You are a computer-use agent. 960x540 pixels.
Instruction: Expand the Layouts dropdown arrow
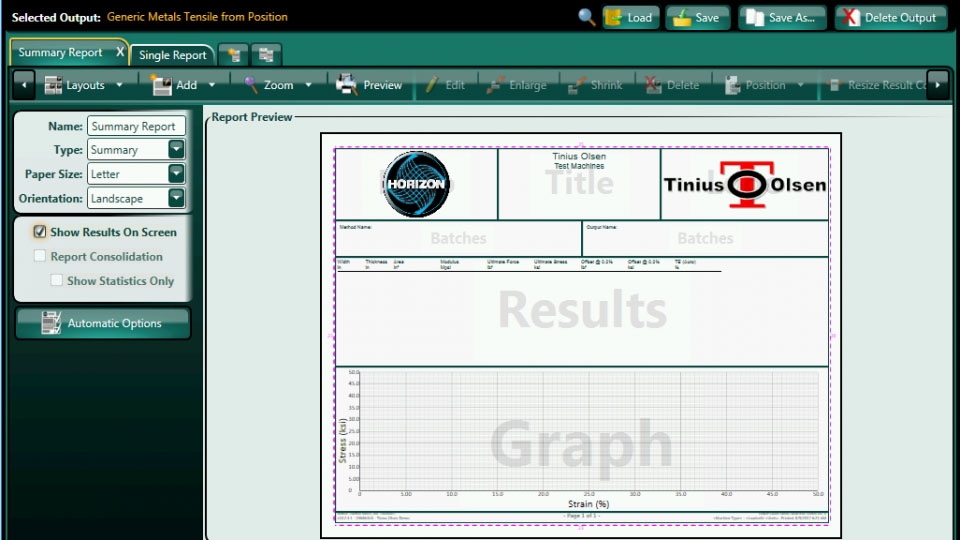pos(119,85)
